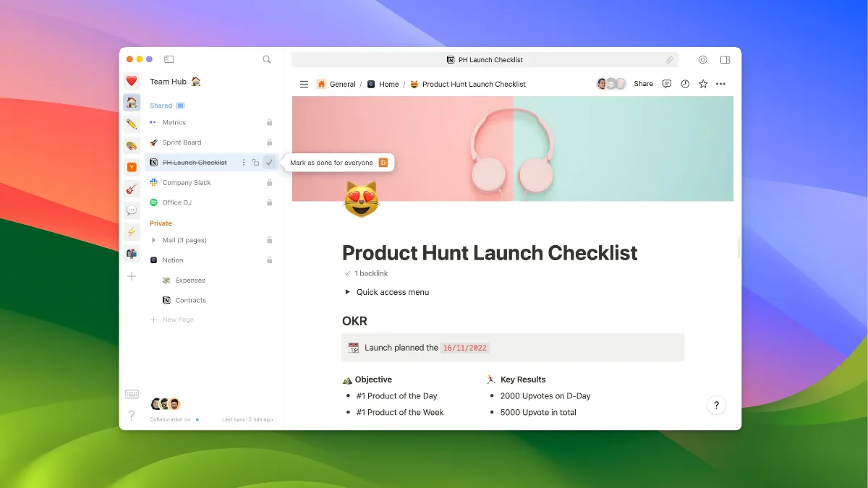Copy link using the address bar chain icon

pos(671,60)
